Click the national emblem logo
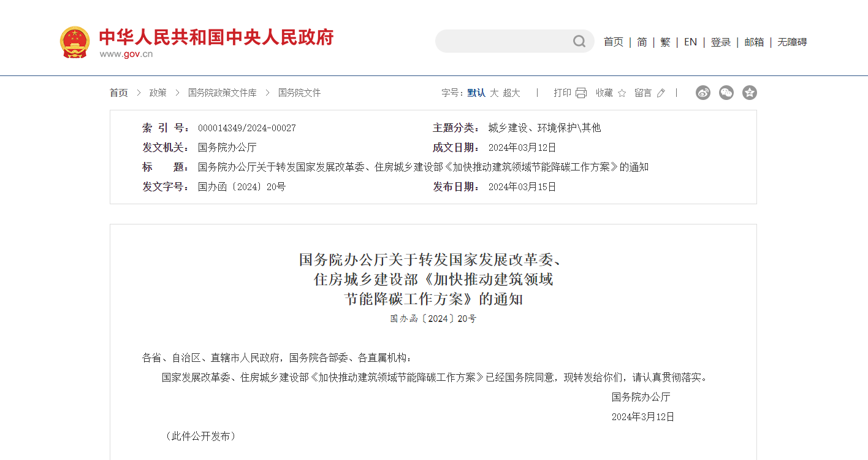The width and height of the screenshot is (868, 460). pos(75,42)
